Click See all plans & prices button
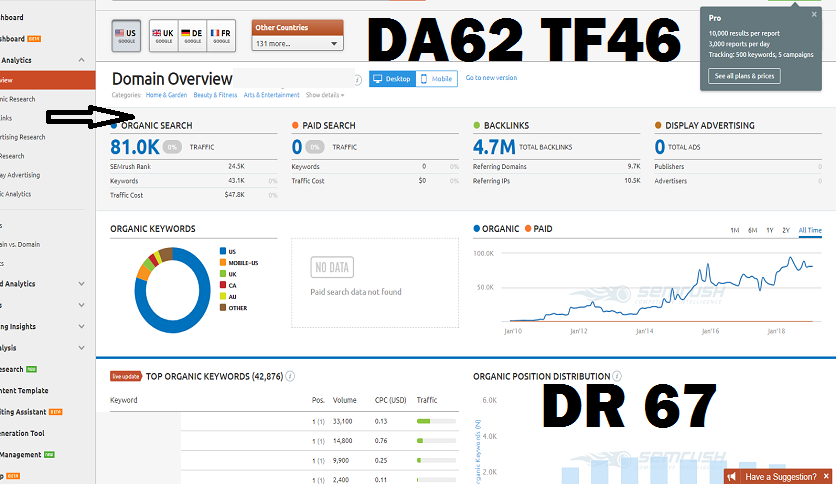The height and width of the screenshot is (484, 836). click(744, 76)
